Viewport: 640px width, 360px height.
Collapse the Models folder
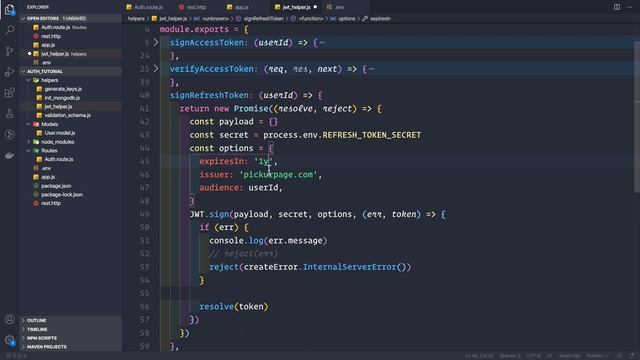click(x=29, y=124)
